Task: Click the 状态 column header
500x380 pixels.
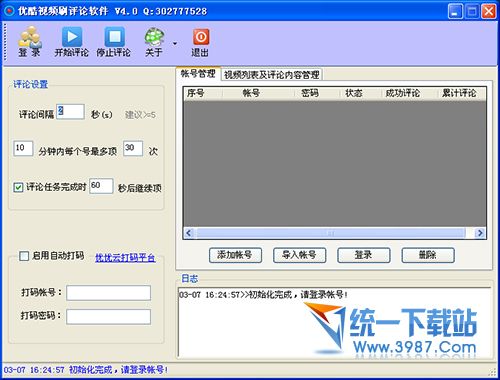Action: coord(361,93)
